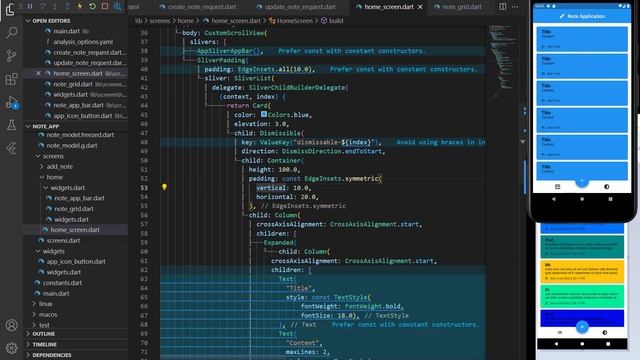Open Manage gear in activity bar

(x=11, y=348)
